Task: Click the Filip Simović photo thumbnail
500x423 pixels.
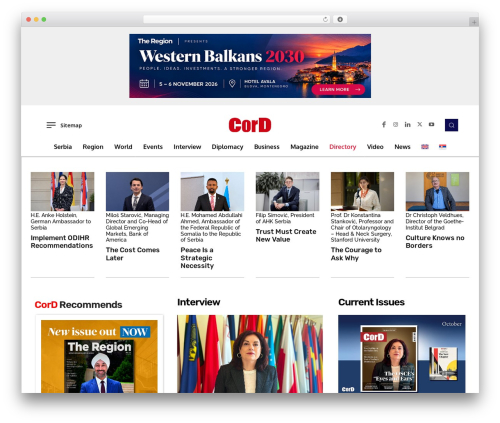Action: (287, 191)
